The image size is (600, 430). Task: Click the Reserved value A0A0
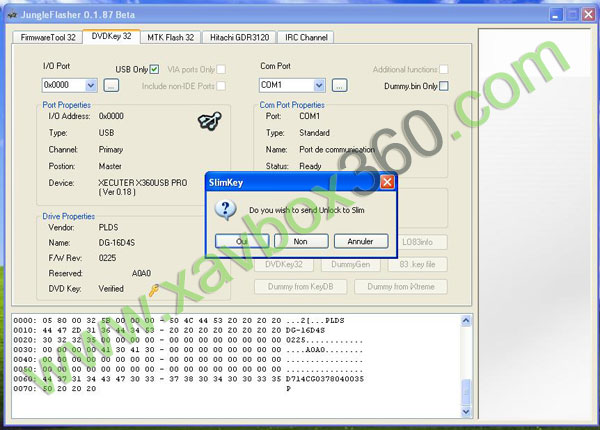click(141, 274)
